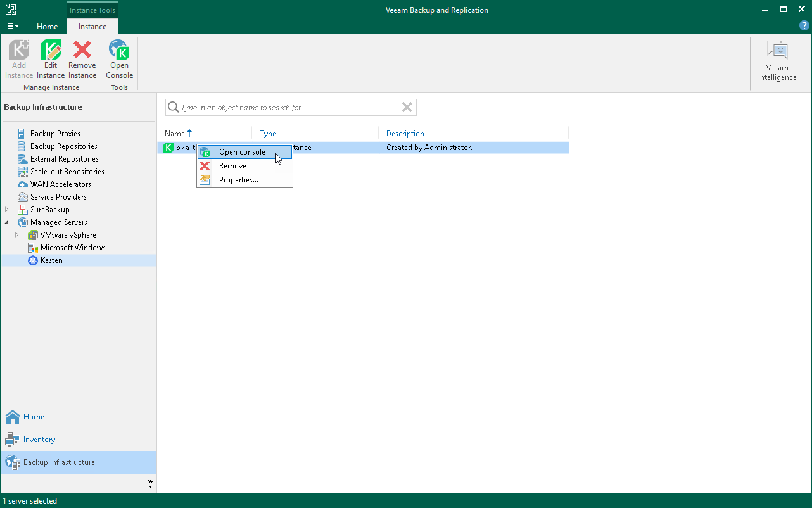Select External Repositories in the tree
This screenshot has width=812, height=508.
65,159
